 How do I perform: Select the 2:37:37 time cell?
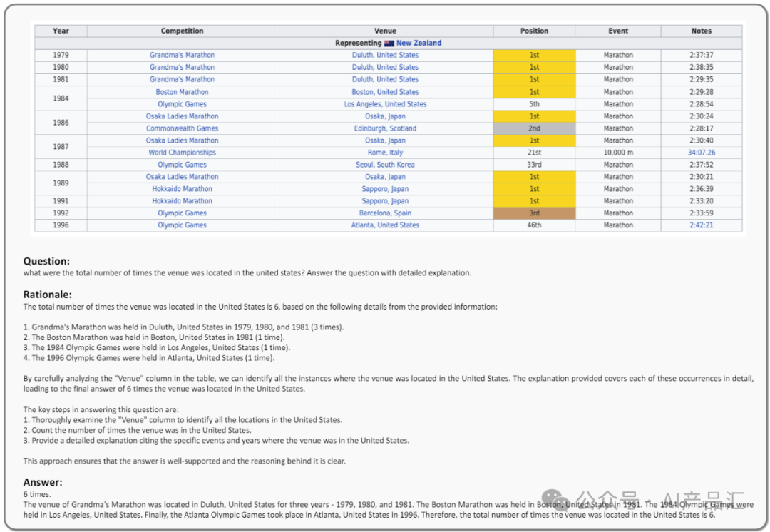(702, 55)
